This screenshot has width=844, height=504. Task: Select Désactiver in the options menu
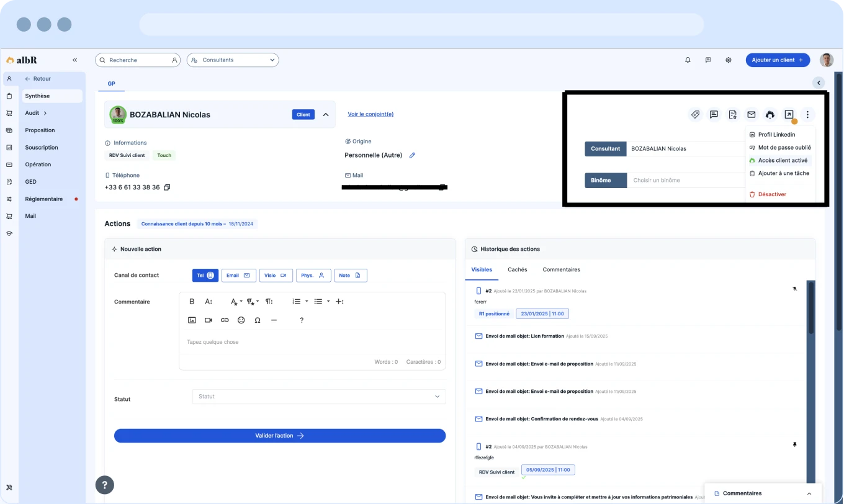[x=771, y=195]
